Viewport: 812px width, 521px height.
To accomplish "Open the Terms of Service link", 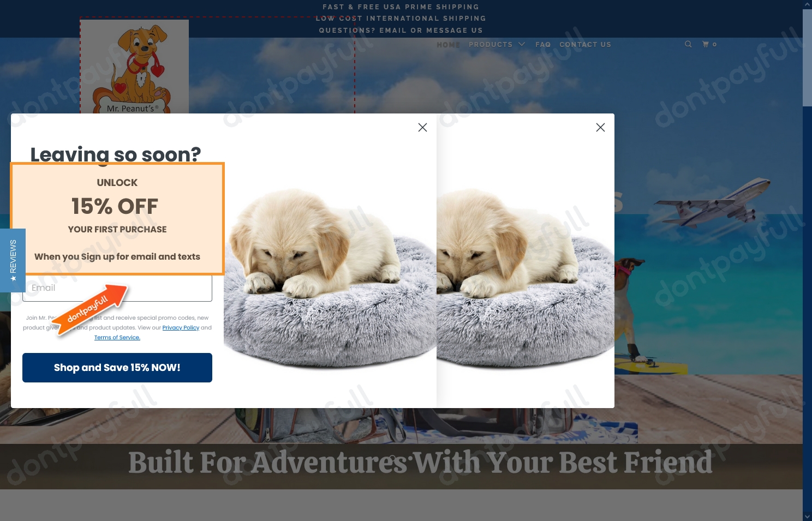I will pyautogui.click(x=117, y=338).
